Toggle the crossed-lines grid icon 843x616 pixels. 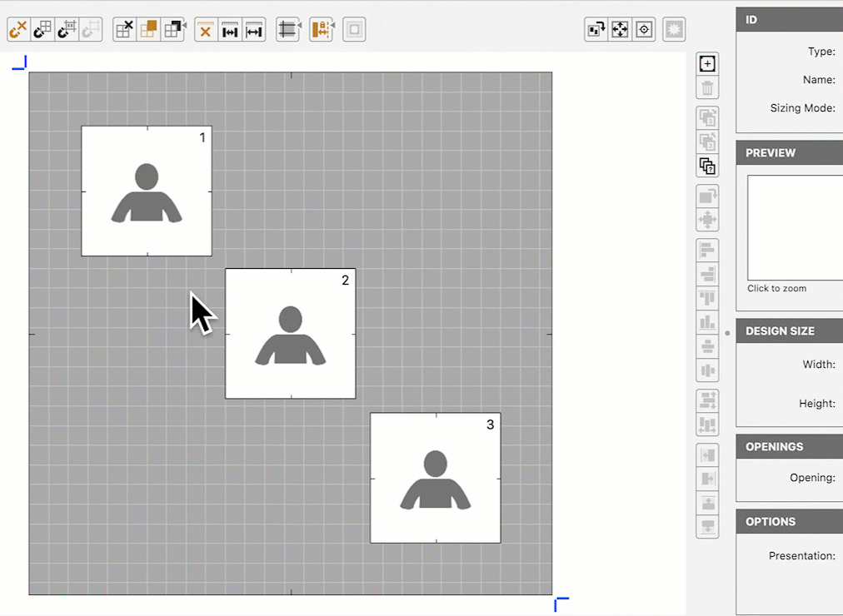coord(287,30)
